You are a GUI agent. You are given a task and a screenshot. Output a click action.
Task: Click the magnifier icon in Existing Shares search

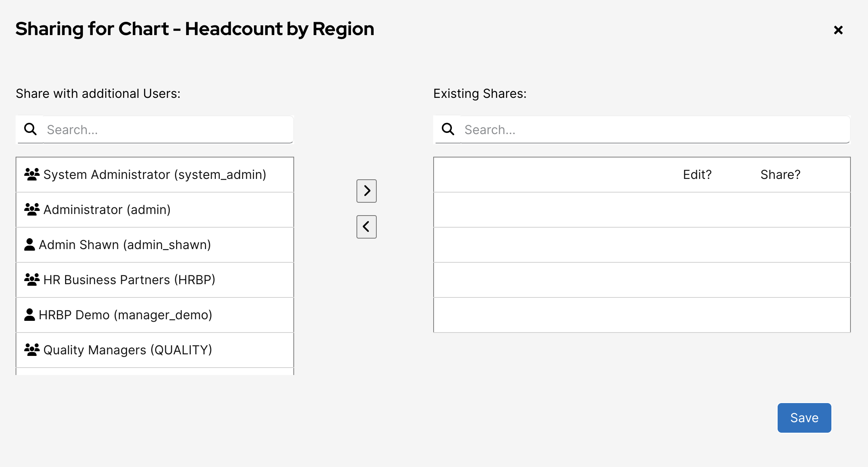tap(448, 129)
